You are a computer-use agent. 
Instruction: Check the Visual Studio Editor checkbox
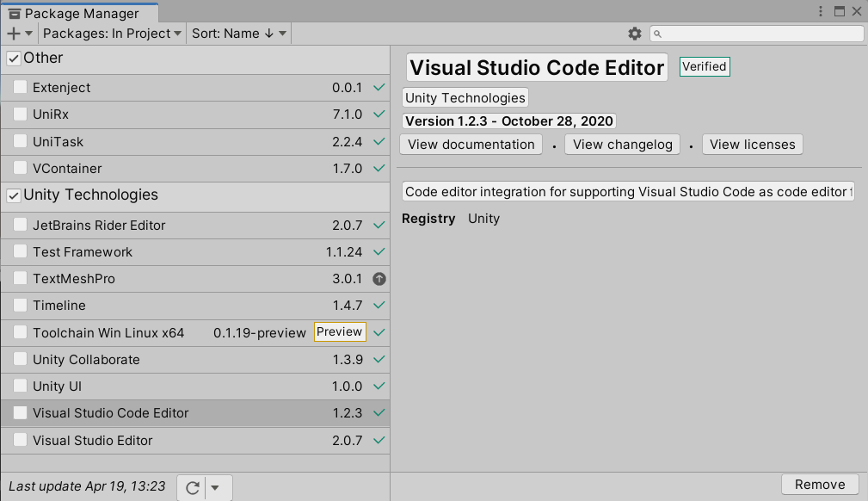coord(20,440)
